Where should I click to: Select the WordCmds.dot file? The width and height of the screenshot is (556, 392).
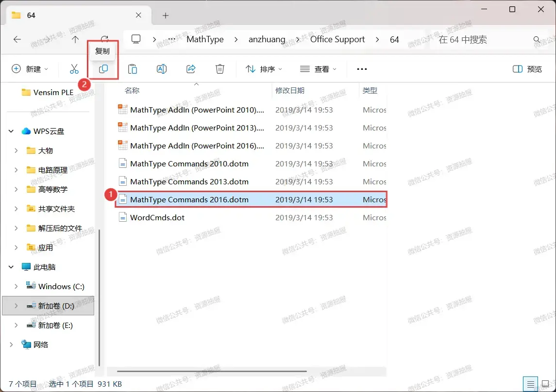click(x=252, y=217)
